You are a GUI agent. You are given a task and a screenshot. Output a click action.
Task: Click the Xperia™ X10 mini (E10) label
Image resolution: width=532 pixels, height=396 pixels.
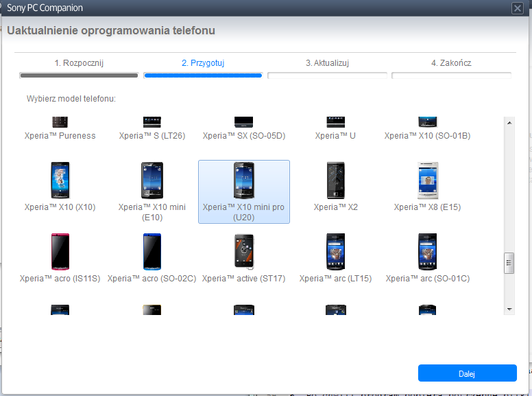tap(152, 212)
